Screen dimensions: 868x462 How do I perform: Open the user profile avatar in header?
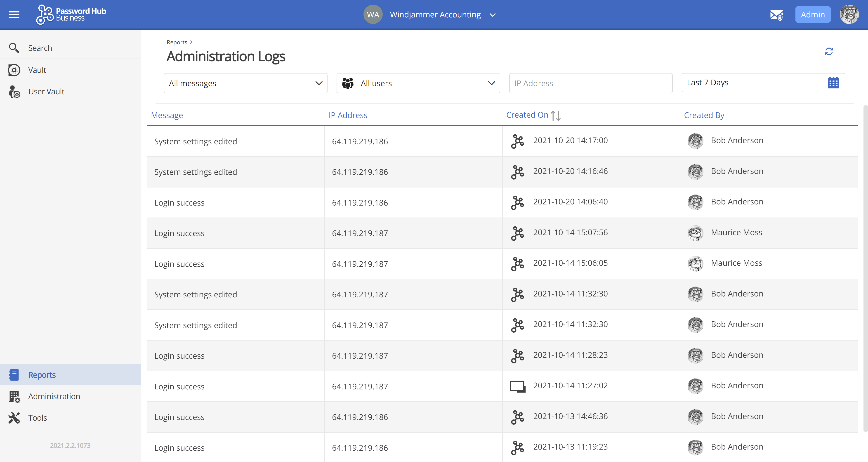tap(849, 14)
